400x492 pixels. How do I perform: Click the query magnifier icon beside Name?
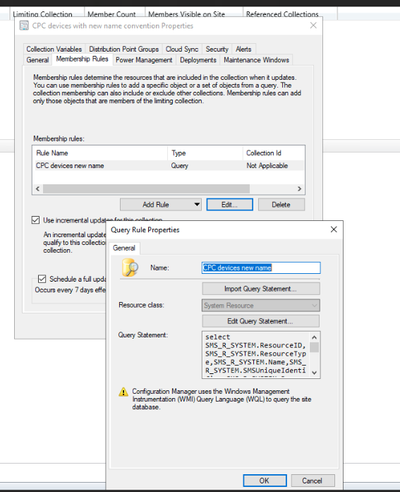point(130,268)
